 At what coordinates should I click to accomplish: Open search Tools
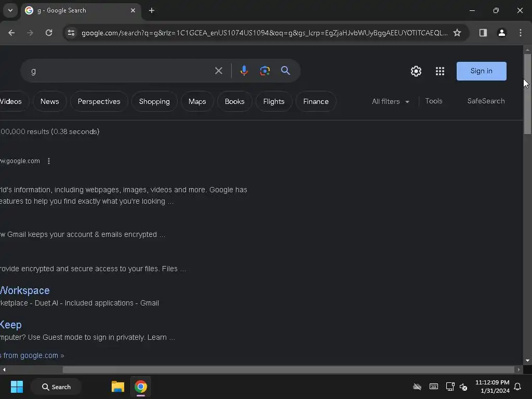pos(434,101)
